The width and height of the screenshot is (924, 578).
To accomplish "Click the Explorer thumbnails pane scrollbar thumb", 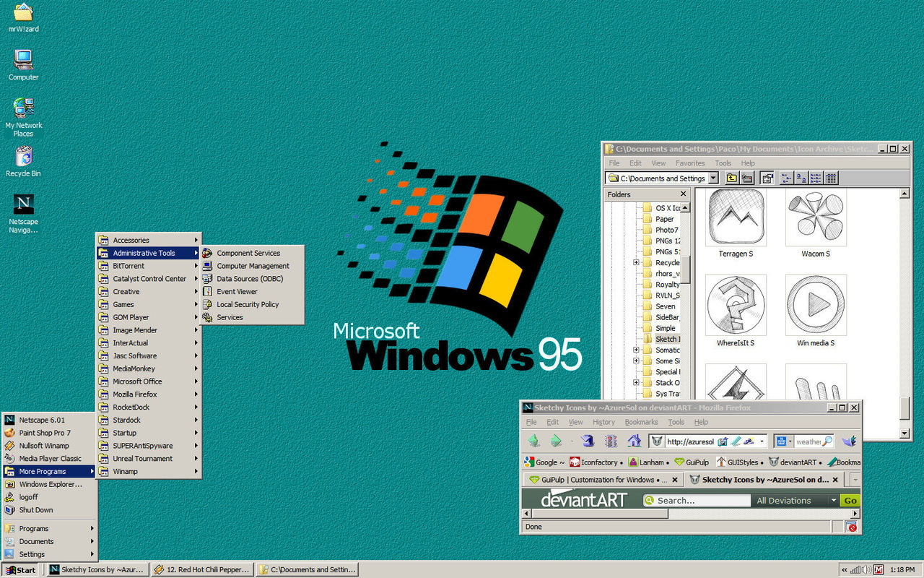I will coord(905,407).
